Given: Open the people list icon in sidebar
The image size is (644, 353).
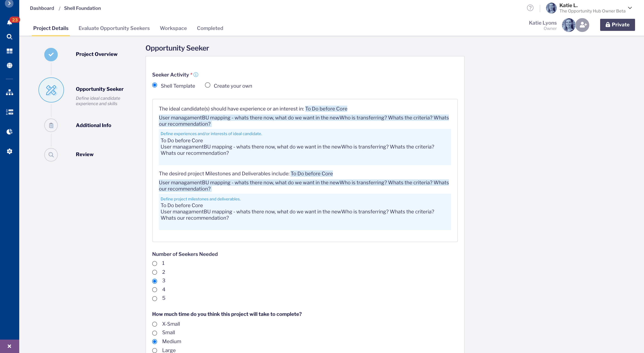Looking at the screenshot, I should 9,112.
